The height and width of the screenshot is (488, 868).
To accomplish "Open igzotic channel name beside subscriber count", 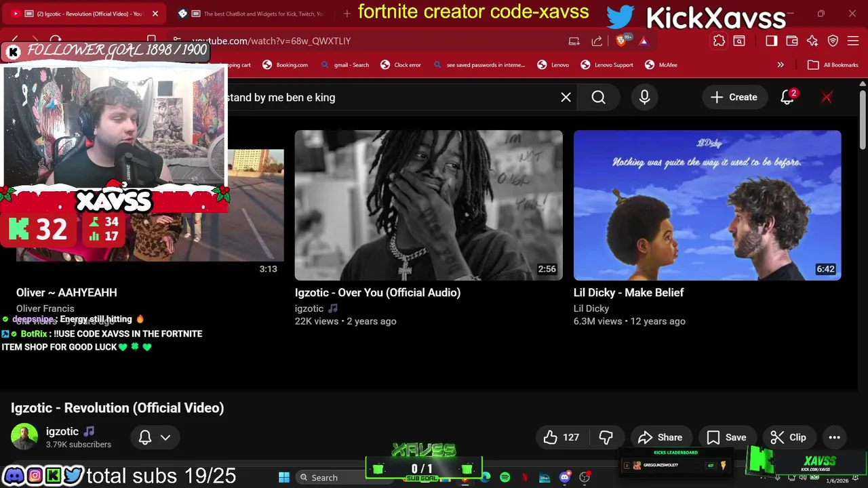I will (62, 431).
